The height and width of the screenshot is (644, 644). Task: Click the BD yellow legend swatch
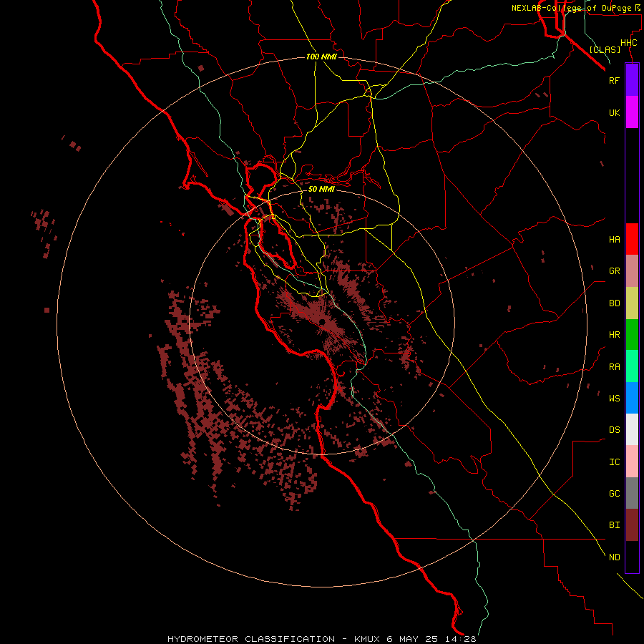[632, 303]
